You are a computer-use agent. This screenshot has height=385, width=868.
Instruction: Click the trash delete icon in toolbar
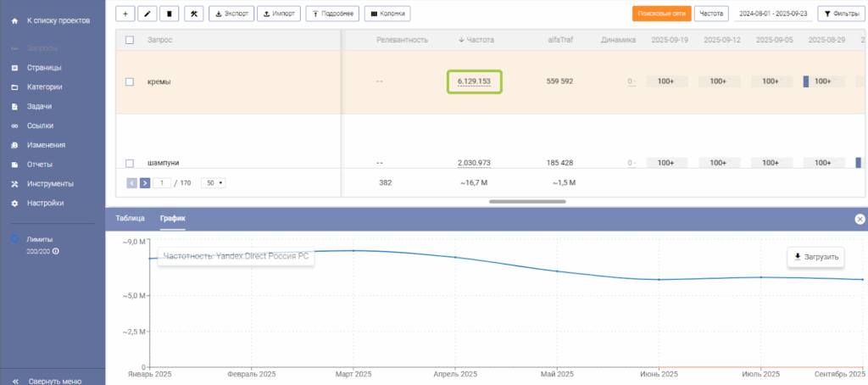pyautogui.click(x=170, y=14)
